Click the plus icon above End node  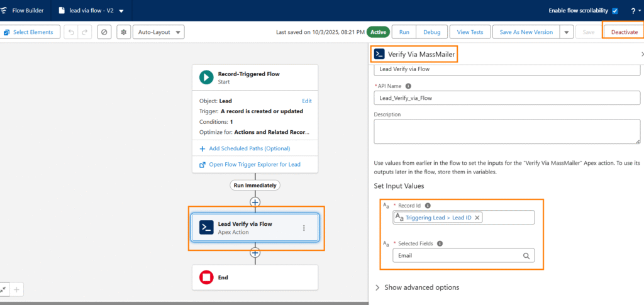coord(255,253)
